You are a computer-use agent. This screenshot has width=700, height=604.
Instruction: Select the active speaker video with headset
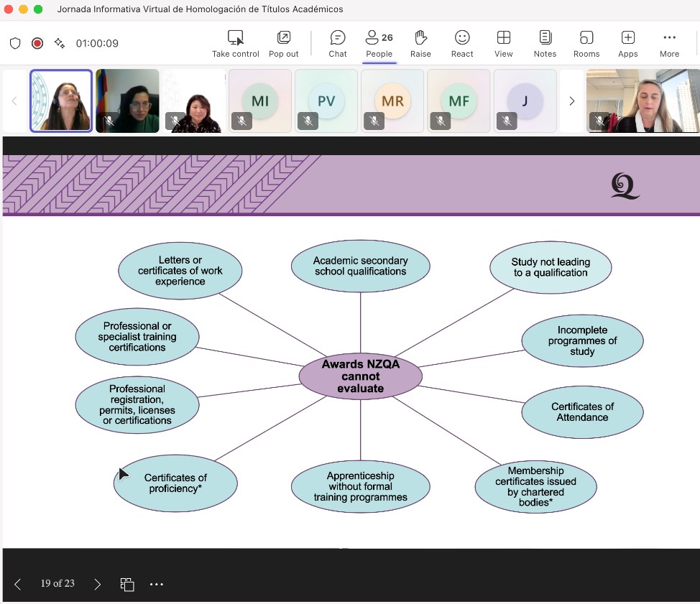point(61,101)
